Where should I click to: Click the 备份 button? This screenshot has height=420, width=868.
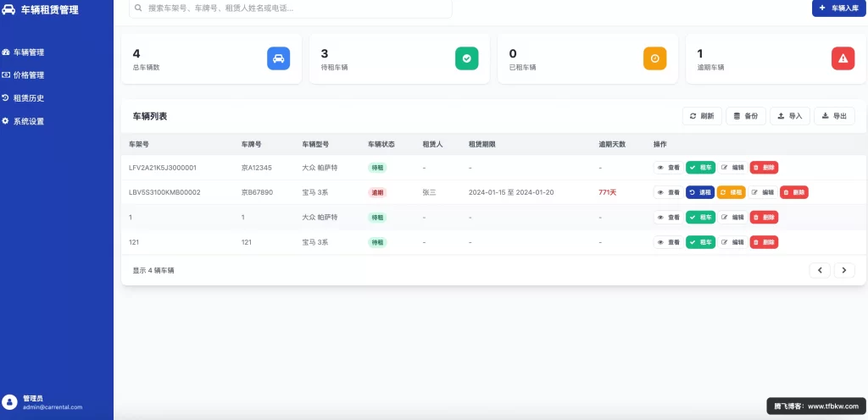point(746,116)
